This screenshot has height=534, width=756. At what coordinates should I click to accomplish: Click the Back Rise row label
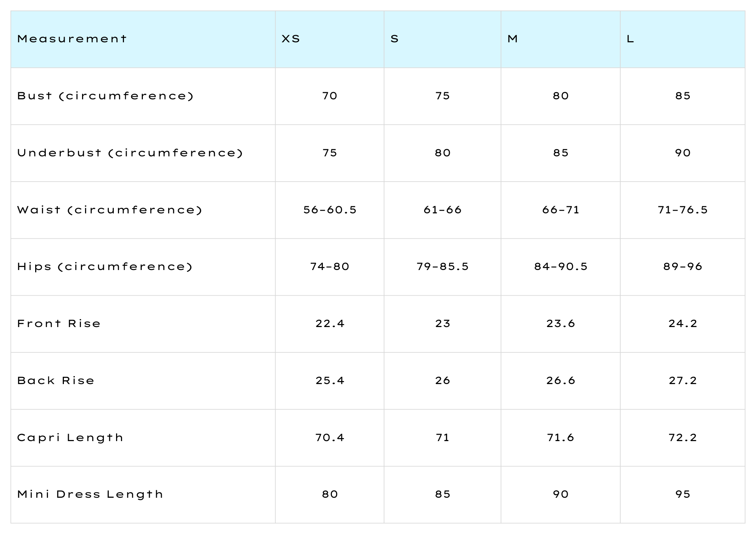click(x=56, y=381)
